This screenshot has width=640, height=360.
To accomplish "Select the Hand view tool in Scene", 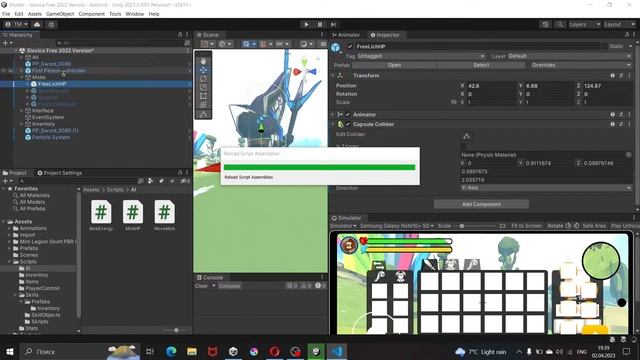I will pyautogui.click(x=203, y=61).
